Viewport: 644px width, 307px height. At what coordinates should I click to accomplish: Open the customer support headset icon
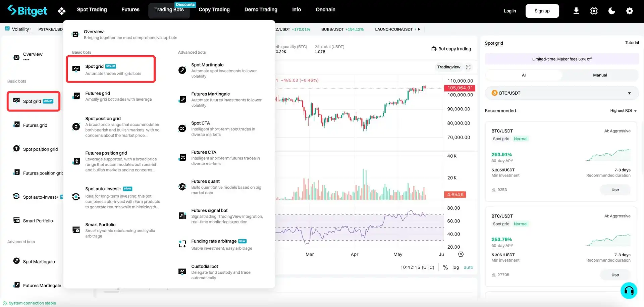pos(629,291)
